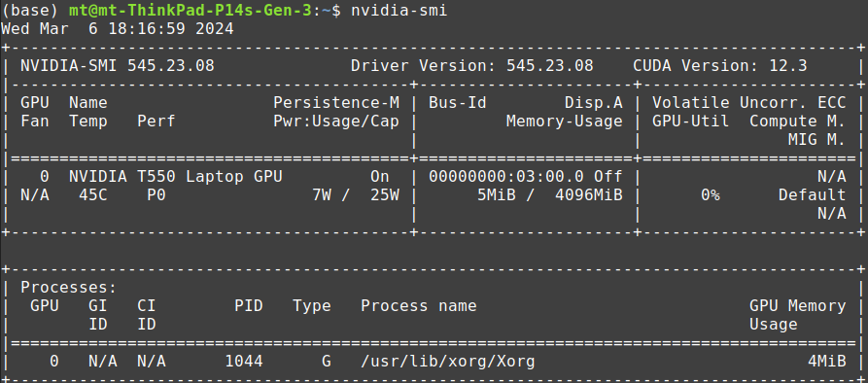Click bus id 00000000:03:00.0

[506, 177]
